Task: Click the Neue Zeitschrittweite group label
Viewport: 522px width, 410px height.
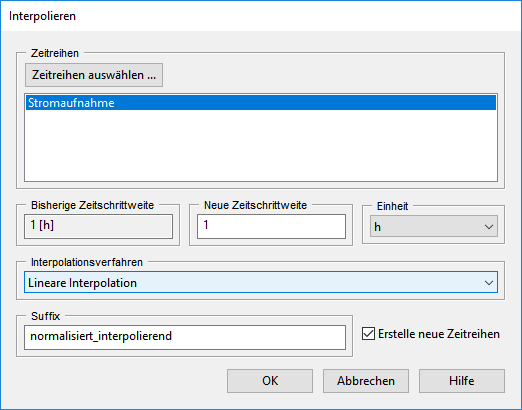Action: coord(255,205)
